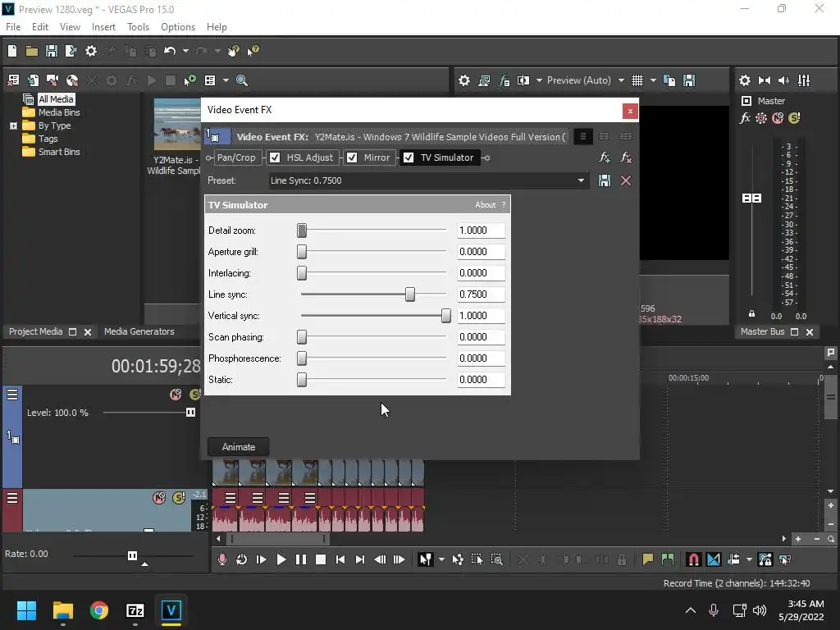Uncheck the HSL Adjust effect checkbox
840x630 pixels.
point(275,157)
